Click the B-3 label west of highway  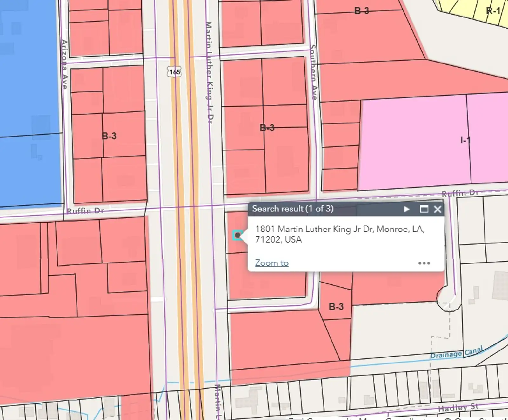(109, 136)
